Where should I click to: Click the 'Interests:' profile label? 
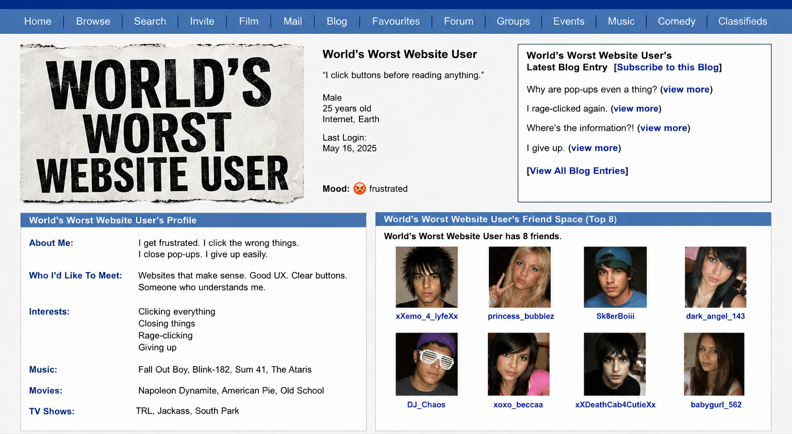point(49,312)
